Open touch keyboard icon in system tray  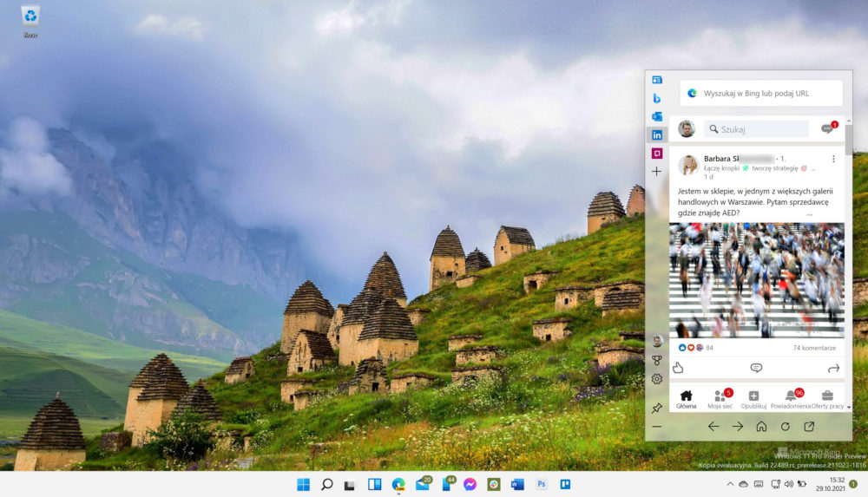tap(759, 484)
